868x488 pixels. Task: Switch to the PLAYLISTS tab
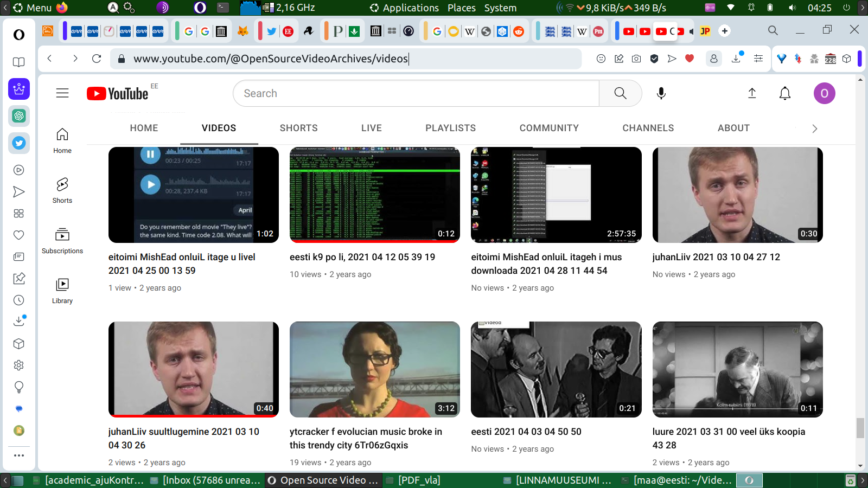click(x=450, y=128)
